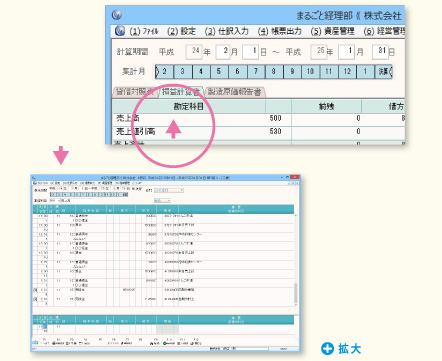This screenshot has height=361, width=442.
Task: Select the last month 1 button after 12
Action: (365, 71)
